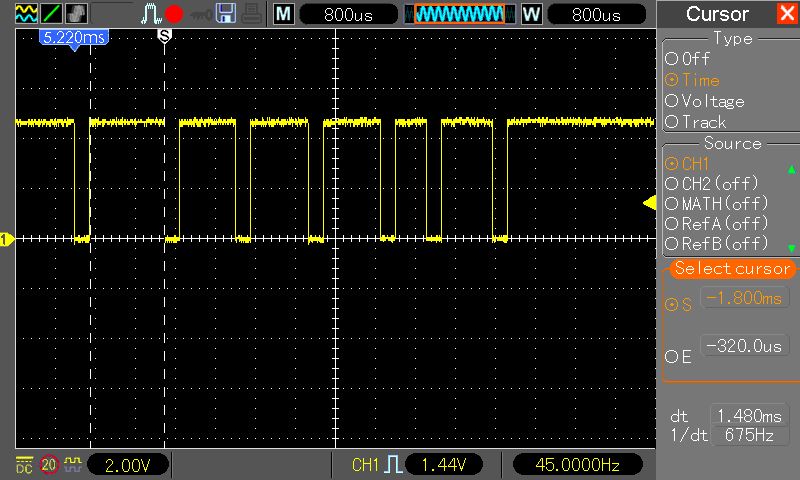
Task: Click the red record/stop indicator
Action: [x=174, y=14]
